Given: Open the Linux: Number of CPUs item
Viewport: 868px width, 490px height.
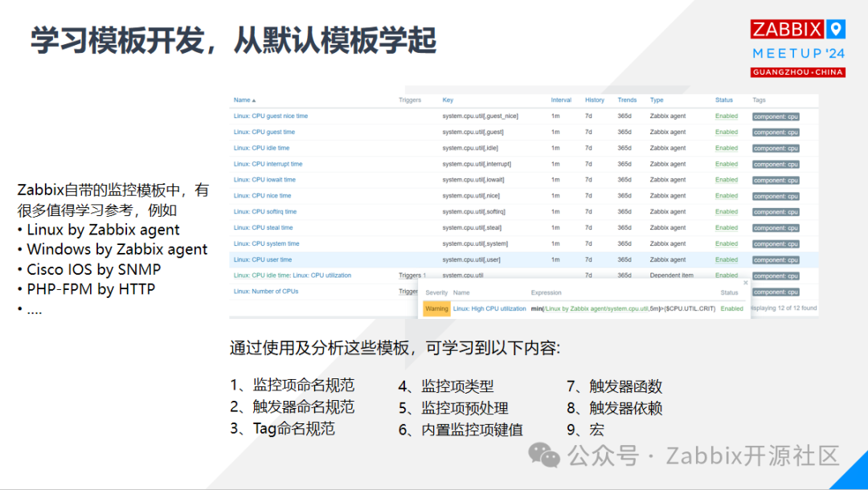Looking at the screenshot, I should tap(266, 292).
